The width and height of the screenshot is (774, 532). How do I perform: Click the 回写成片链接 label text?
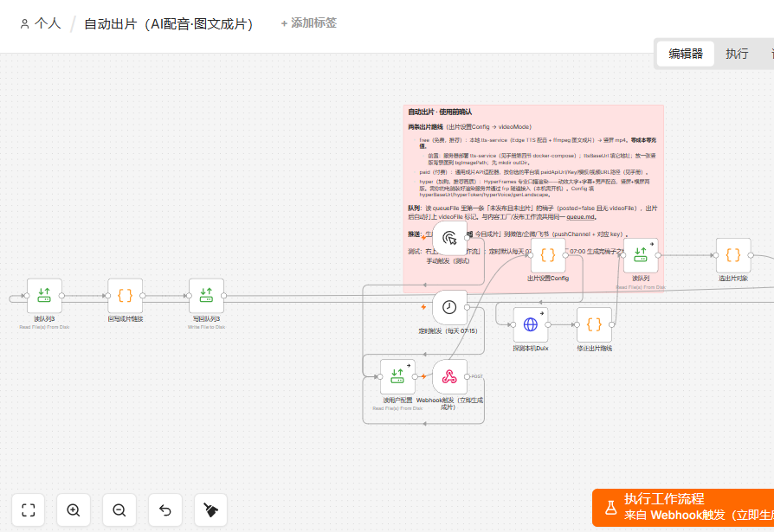pos(126,319)
